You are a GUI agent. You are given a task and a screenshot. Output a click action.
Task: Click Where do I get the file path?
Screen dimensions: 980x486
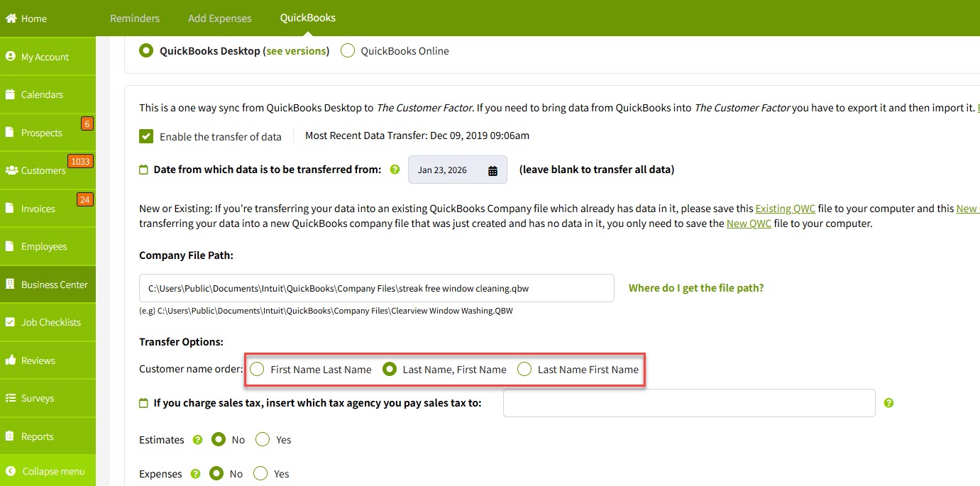[x=696, y=288]
